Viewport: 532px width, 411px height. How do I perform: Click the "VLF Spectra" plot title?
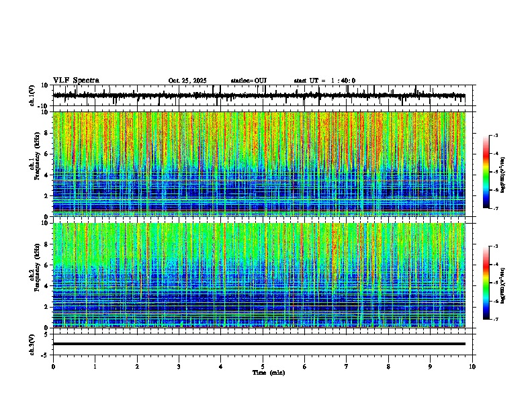[76, 81]
